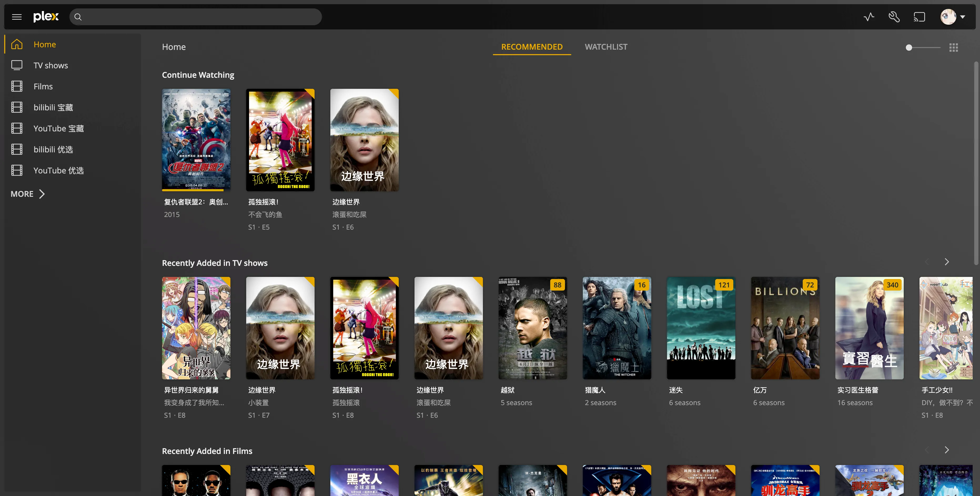
Task: Open TV shows library in sidebar
Action: point(50,65)
